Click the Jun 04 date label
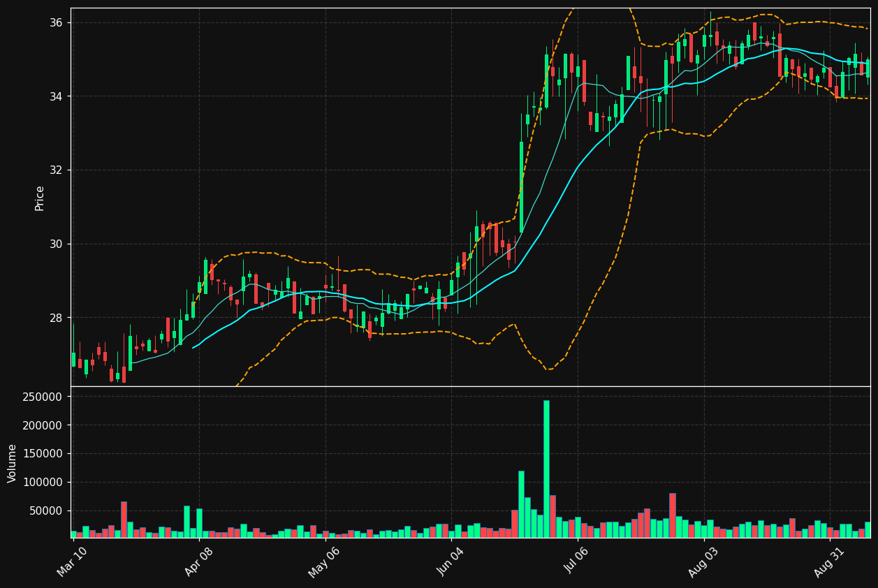The height and width of the screenshot is (588, 878). point(450,561)
